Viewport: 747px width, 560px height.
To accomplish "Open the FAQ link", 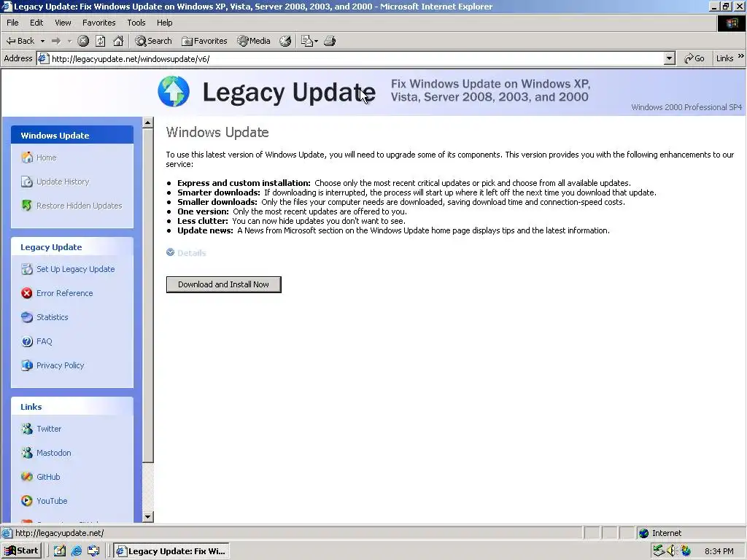I will [44, 341].
